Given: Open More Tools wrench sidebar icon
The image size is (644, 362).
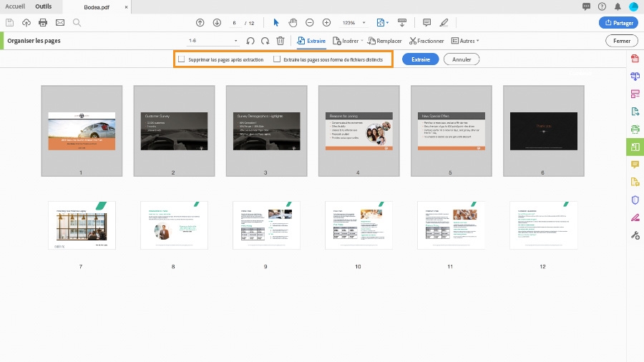Looking at the screenshot, I should tap(635, 235).
